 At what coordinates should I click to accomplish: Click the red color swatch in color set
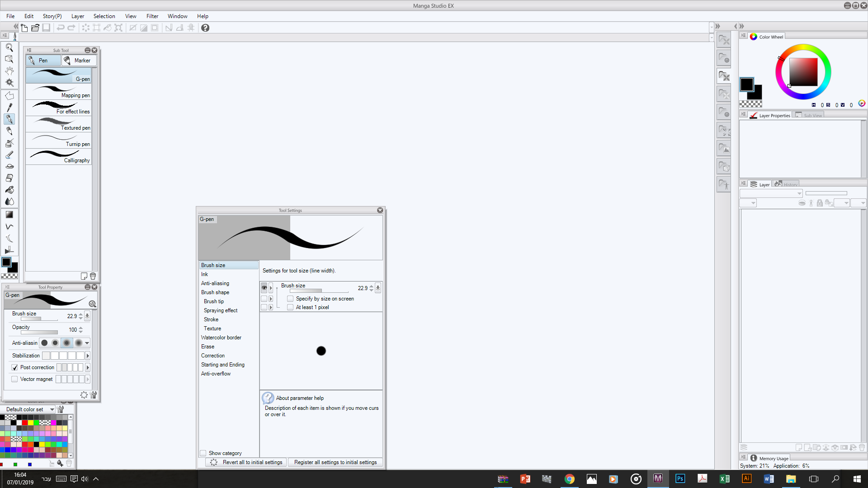coord(25,423)
